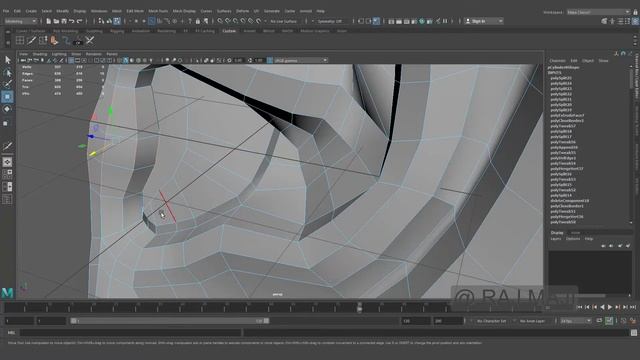Screen dimensions: 640x360
Task: Click the crossed tools shelf icon
Action: coord(89,40)
